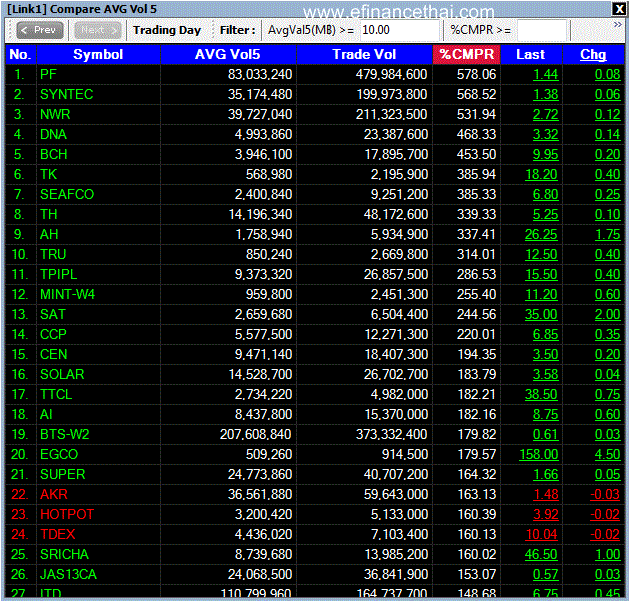630x602 pixels.
Task: Select symbol TPIPL
Action: click(58, 274)
